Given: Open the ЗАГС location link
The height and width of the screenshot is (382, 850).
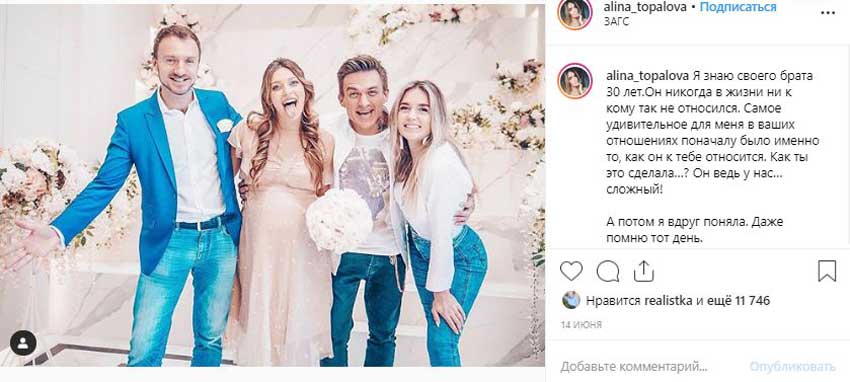Looking at the screenshot, I should point(616,22).
